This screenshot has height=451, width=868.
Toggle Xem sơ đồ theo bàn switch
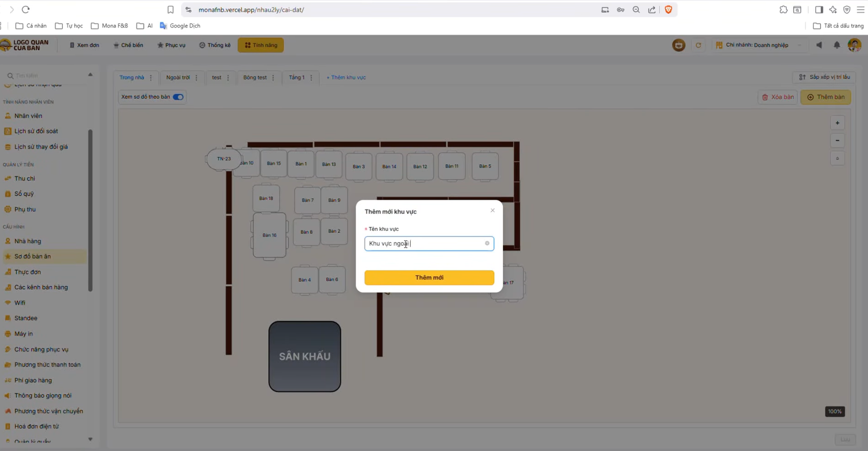[x=178, y=97]
